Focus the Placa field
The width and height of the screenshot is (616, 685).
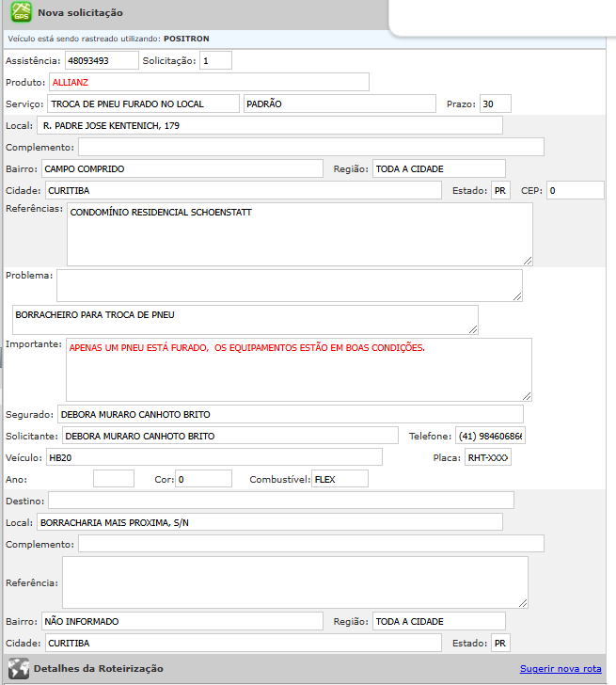[x=487, y=457]
